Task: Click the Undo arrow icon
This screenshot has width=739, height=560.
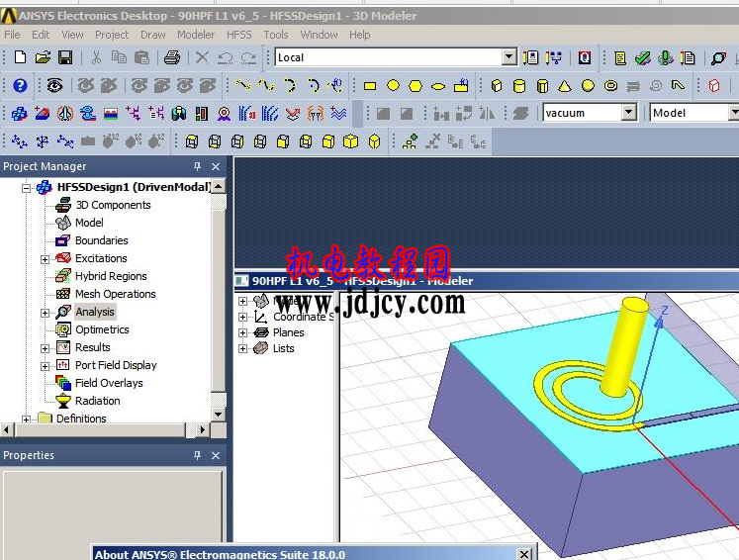Action: tap(225, 57)
